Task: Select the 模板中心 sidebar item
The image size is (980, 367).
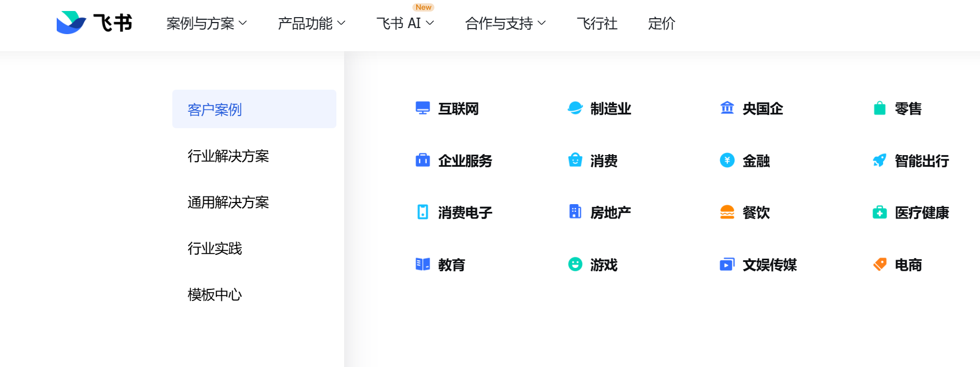Action: pos(215,294)
